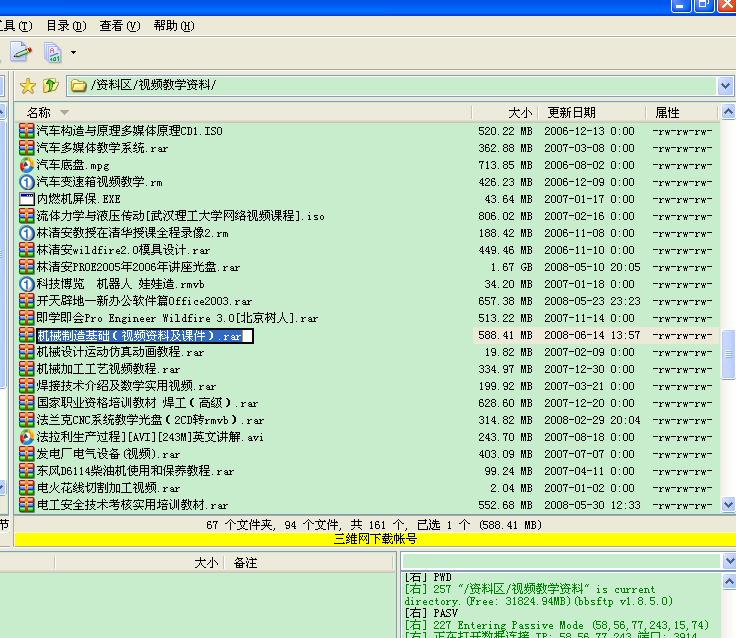This screenshot has height=638, width=736.
Task: Click status text 67 个文件夹, 94 个文件
Action: tap(272, 525)
